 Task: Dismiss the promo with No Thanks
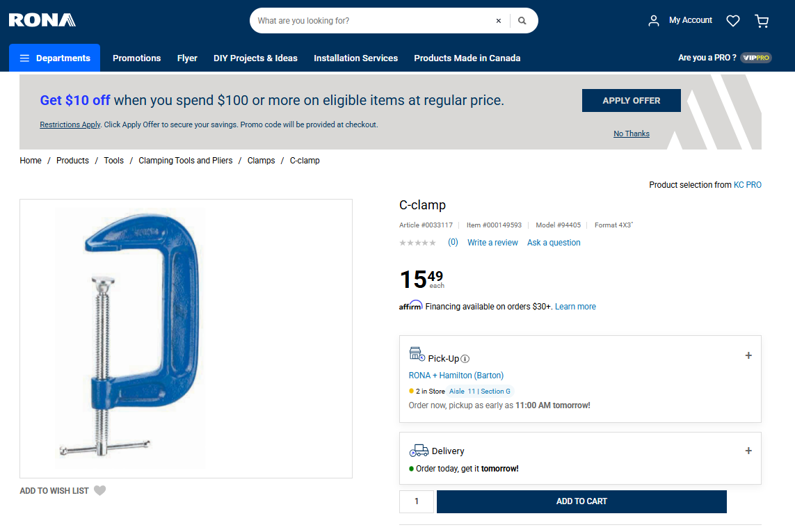tap(631, 133)
